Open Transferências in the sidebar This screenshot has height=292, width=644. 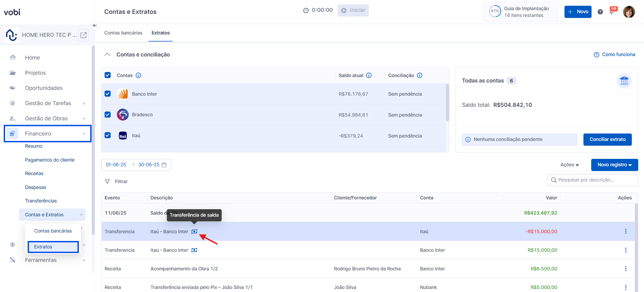coord(41,201)
